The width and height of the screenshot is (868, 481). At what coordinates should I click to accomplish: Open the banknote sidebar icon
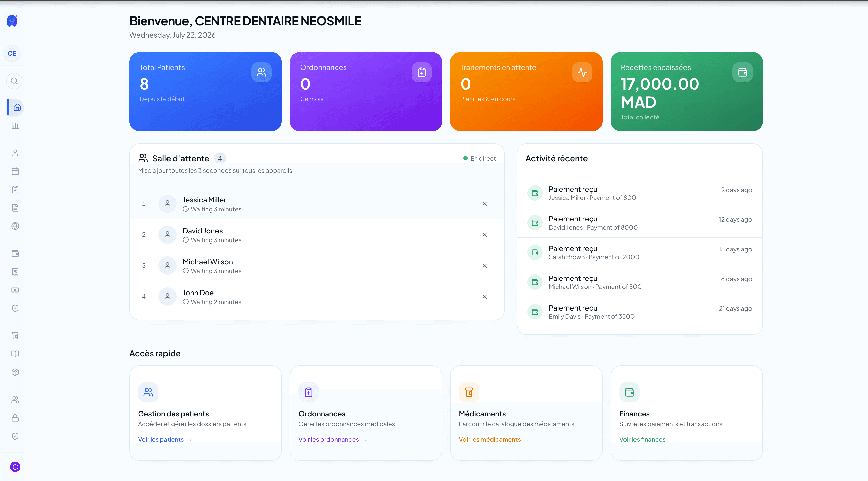click(15, 290)
